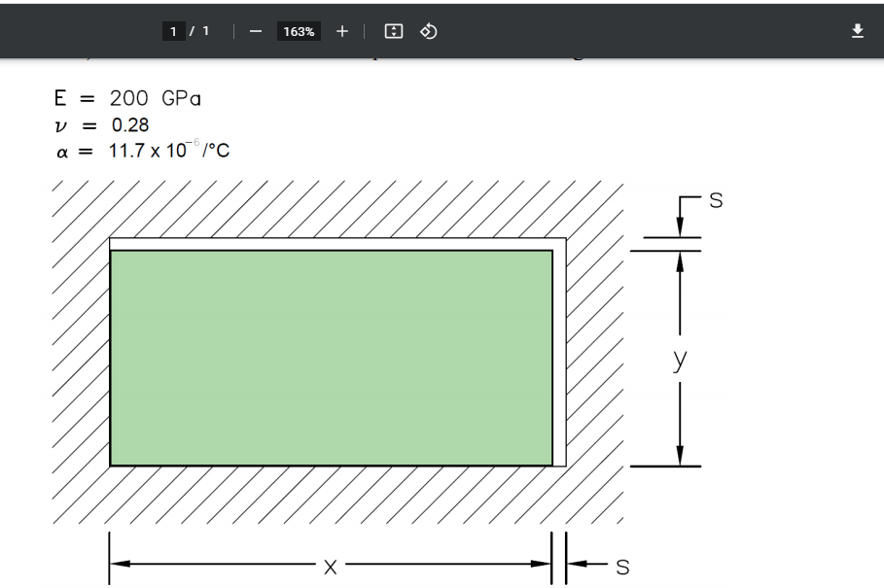Rotate the document with the rotate icon
Screen dimensions: 884x588
click(429, 31)
